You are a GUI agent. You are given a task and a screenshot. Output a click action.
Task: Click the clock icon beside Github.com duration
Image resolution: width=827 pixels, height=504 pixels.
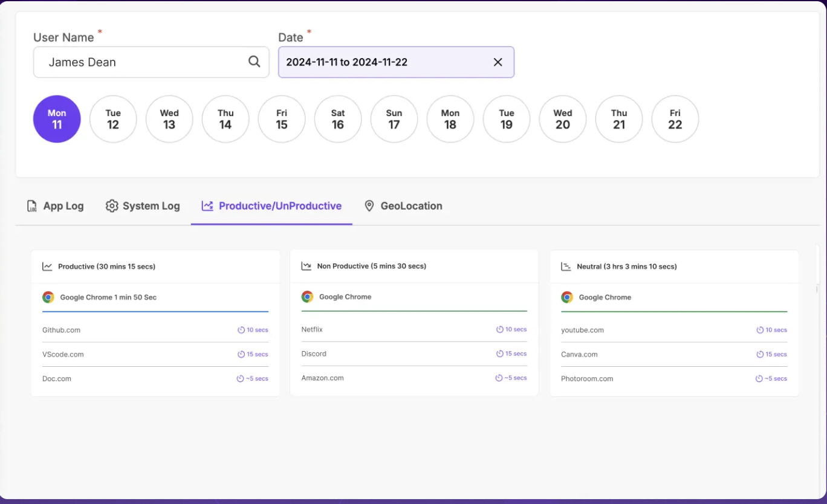pyautogui.click(x=241, y=330)
